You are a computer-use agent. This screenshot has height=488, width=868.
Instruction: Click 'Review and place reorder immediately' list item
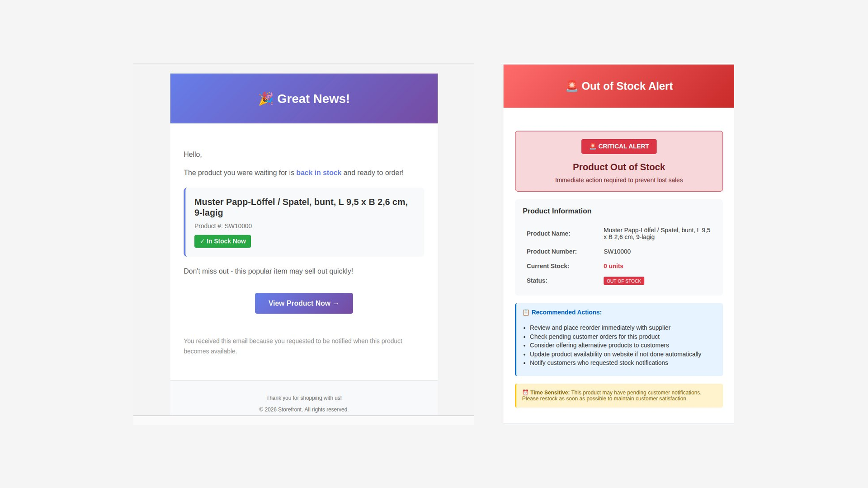(x=600, y=328)
